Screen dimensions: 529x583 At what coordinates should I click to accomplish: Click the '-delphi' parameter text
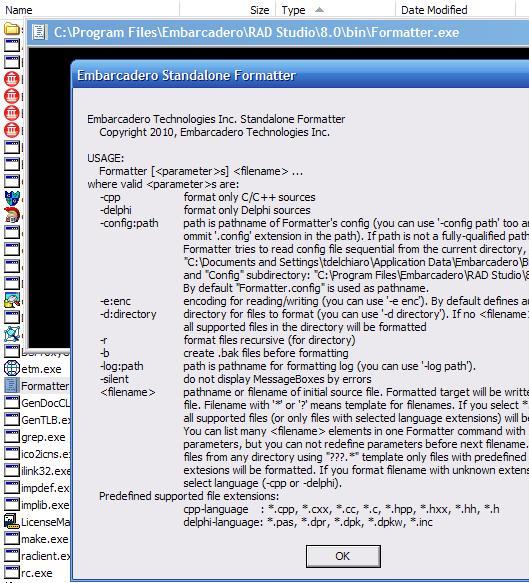click(x=116, y=210)
